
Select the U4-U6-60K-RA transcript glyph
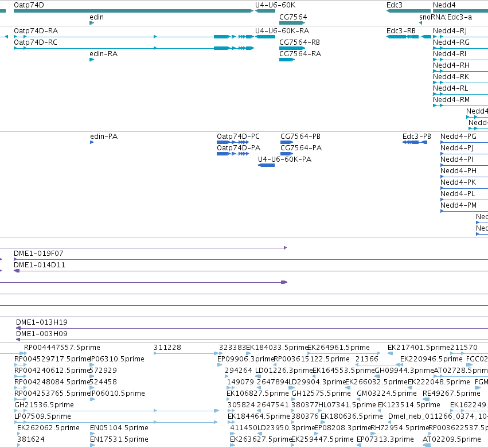(265, 37)
